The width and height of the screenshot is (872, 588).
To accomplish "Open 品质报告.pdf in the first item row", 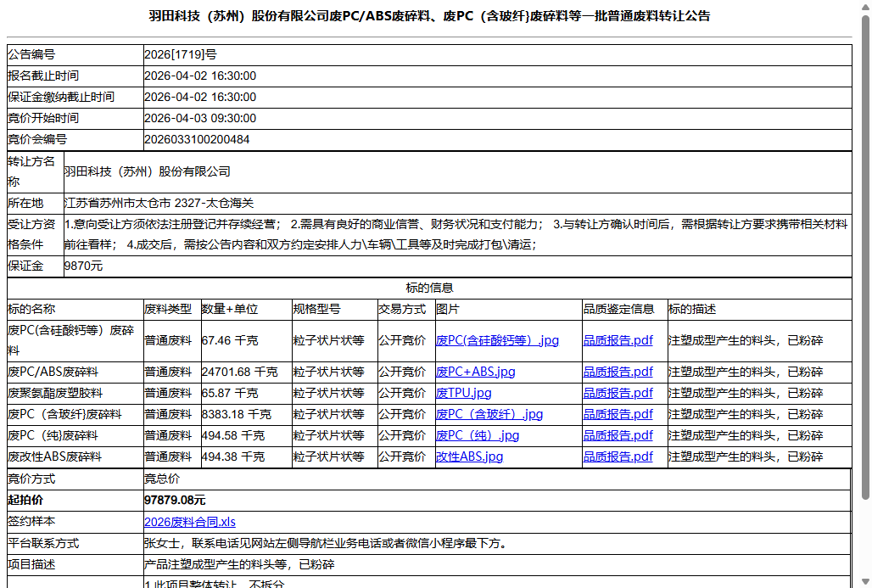I will point(618,340).
